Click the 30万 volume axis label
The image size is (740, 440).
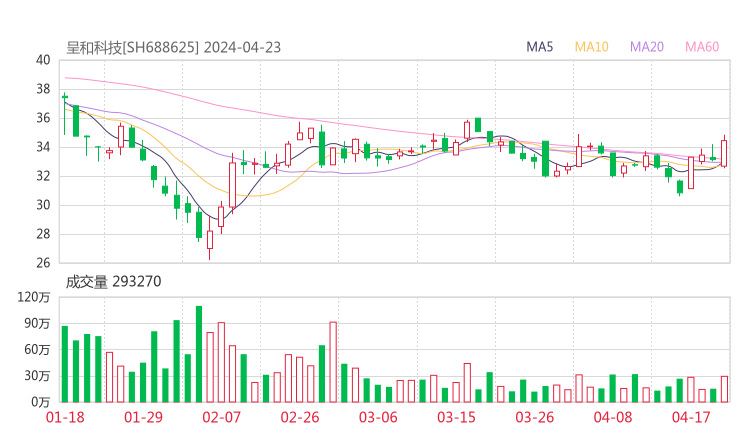[x=37, y=376]
